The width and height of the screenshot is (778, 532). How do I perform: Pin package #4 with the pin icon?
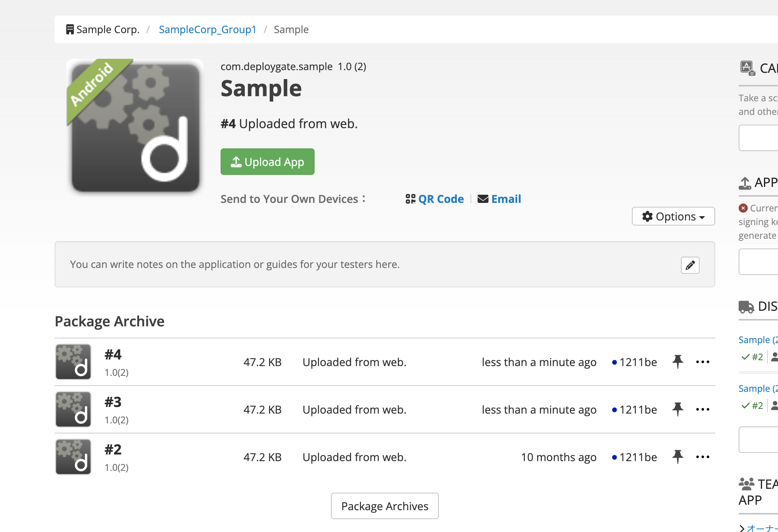coord(677,362)
